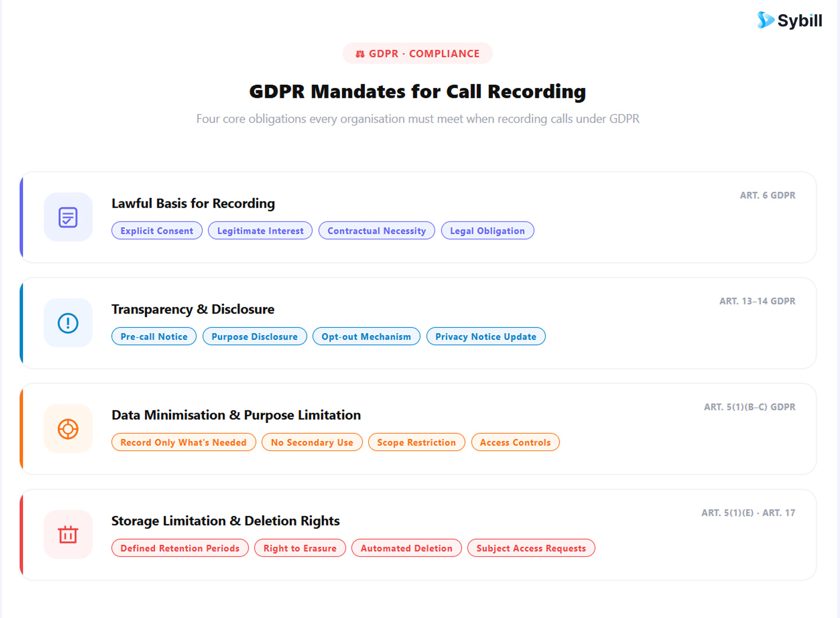Select the Legitimate Interest tag
The height and width of the screenshot is (618, 840).
261,231
